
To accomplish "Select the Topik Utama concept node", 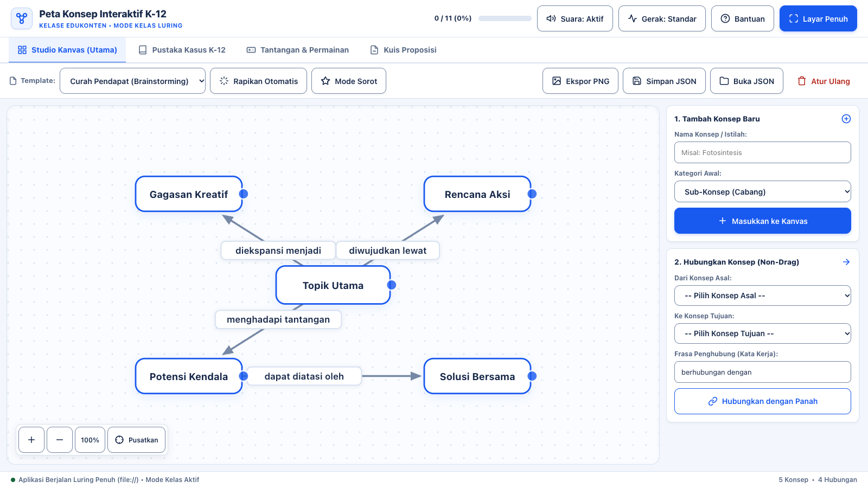I will (x=333, y=285).
